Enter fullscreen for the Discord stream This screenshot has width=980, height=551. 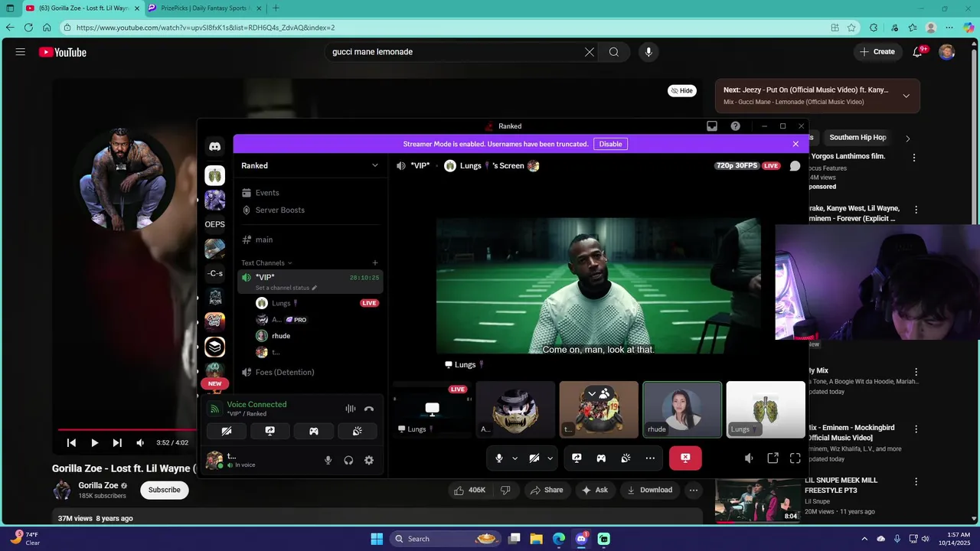point(795,458)
